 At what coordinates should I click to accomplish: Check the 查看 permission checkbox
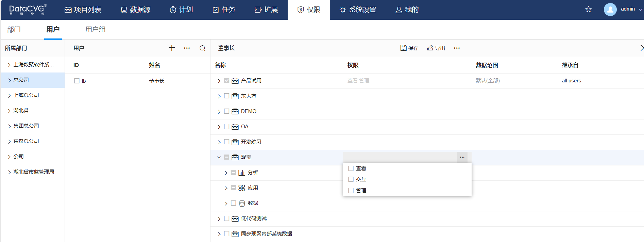(x=351, y=168)
